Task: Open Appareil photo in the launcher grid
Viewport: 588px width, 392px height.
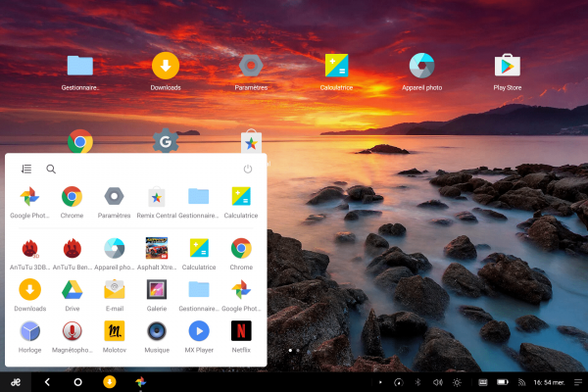Action: pos(114,248)
